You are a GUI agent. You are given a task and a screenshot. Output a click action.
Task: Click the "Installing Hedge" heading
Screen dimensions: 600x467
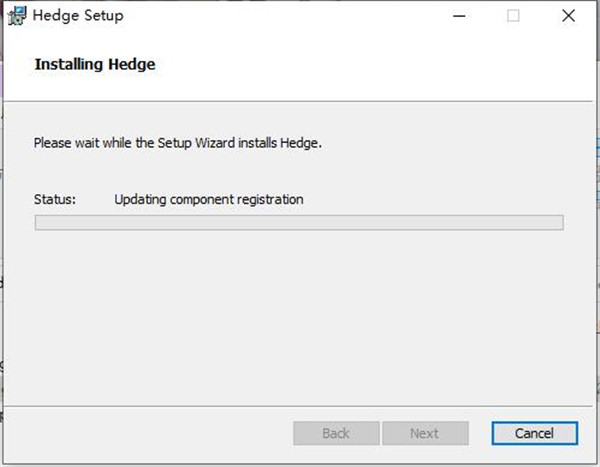click(95, 64)
